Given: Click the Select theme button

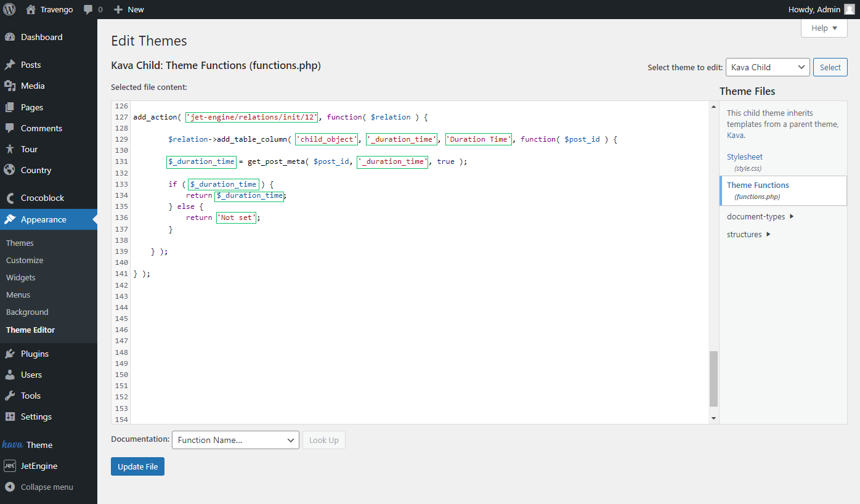Looking at the screenshot, I should point(830,67).
